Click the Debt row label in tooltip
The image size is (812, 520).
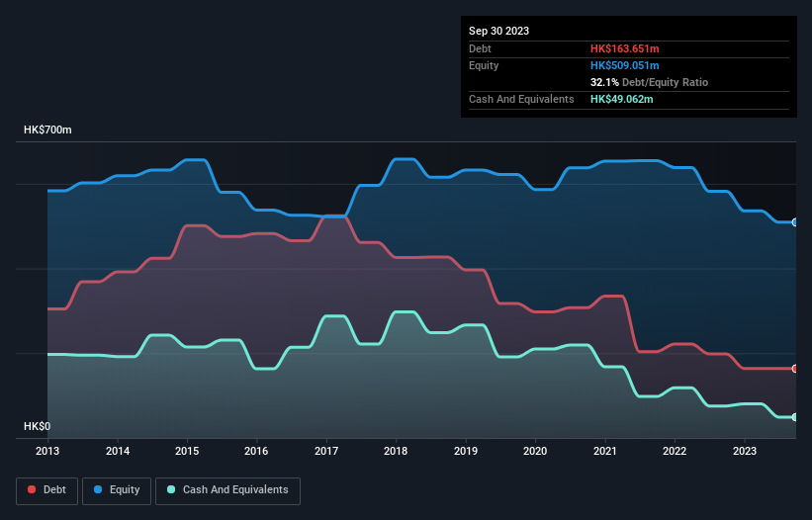tap(480, 48)
